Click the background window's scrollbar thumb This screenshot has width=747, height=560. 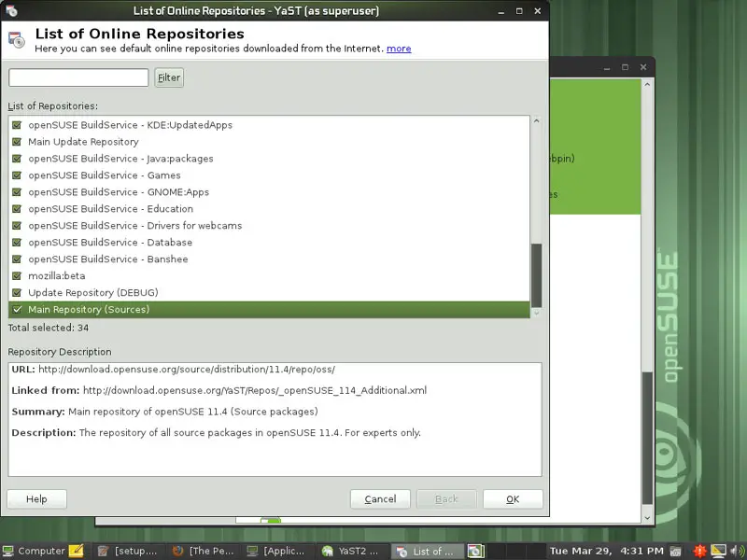[x=647, y=438]
